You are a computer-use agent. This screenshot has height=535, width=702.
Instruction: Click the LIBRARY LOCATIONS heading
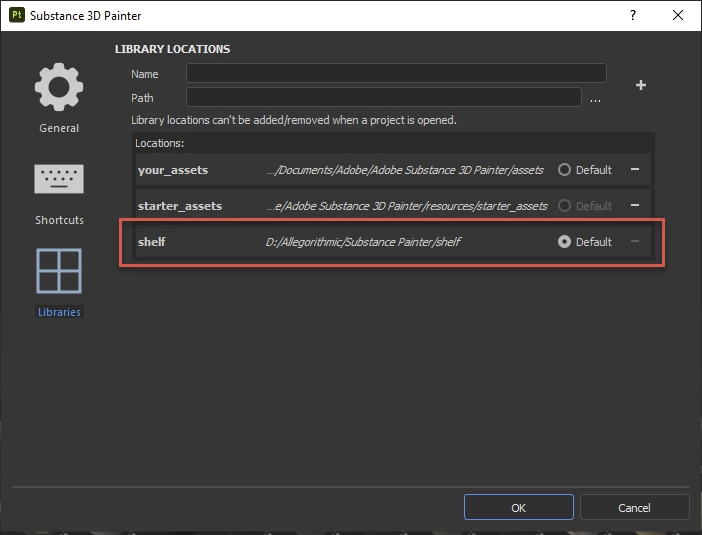tap(172, 49)
